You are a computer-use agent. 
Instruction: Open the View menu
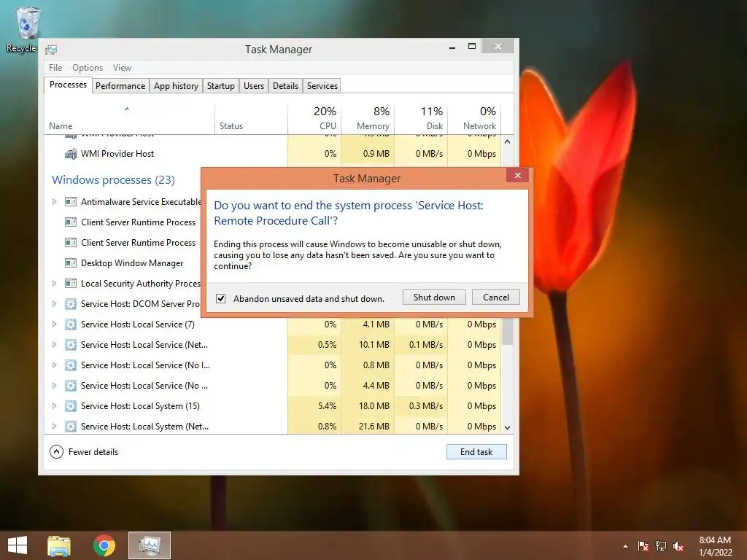tap(122, 68)
